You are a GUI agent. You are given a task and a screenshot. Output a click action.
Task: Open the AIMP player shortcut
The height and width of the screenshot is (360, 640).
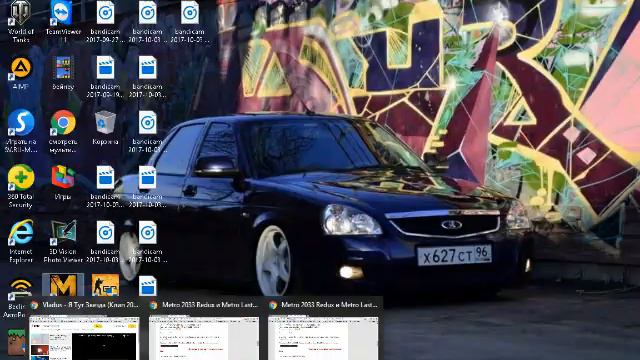[x=20, y=73]
